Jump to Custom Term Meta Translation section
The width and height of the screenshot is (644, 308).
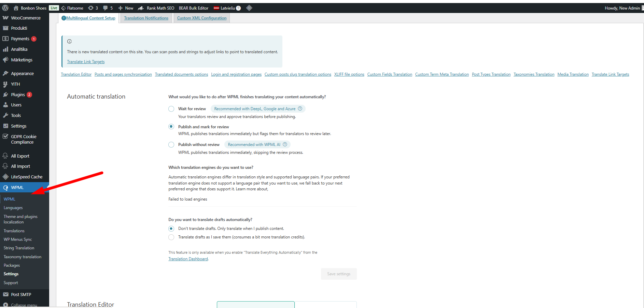coord(442,74)
